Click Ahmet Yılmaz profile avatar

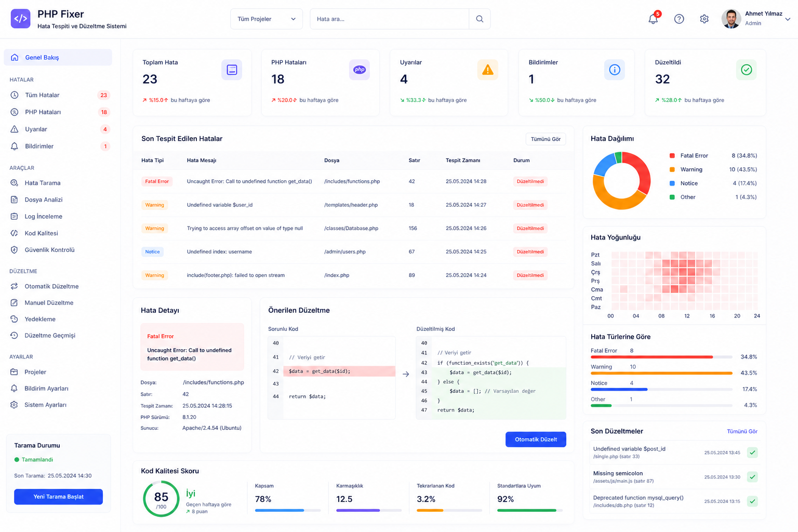731,19
